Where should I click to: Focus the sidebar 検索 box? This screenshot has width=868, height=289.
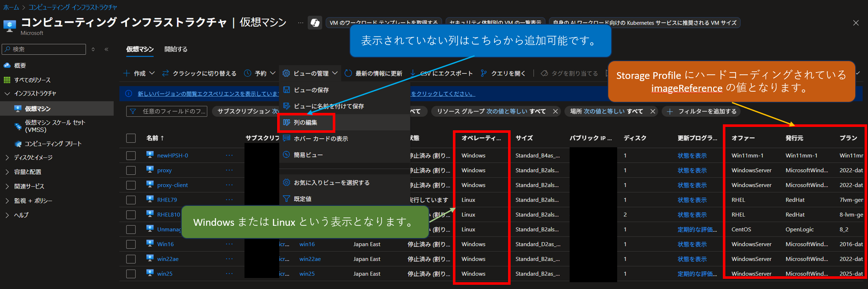(x=44, y=49)
